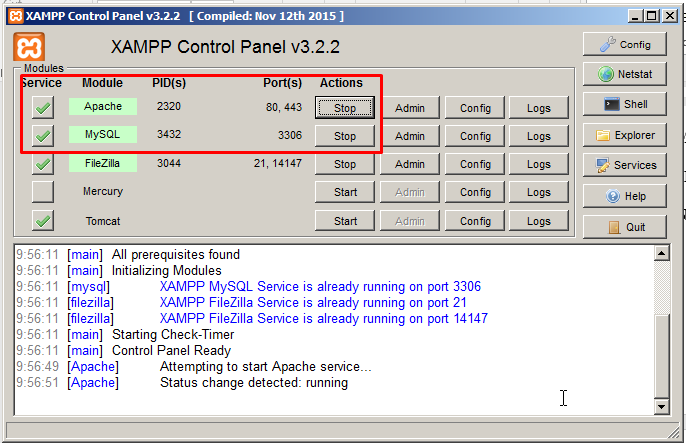View FileZilla Logs
This screenshot has width=686, height=443.
539,164
